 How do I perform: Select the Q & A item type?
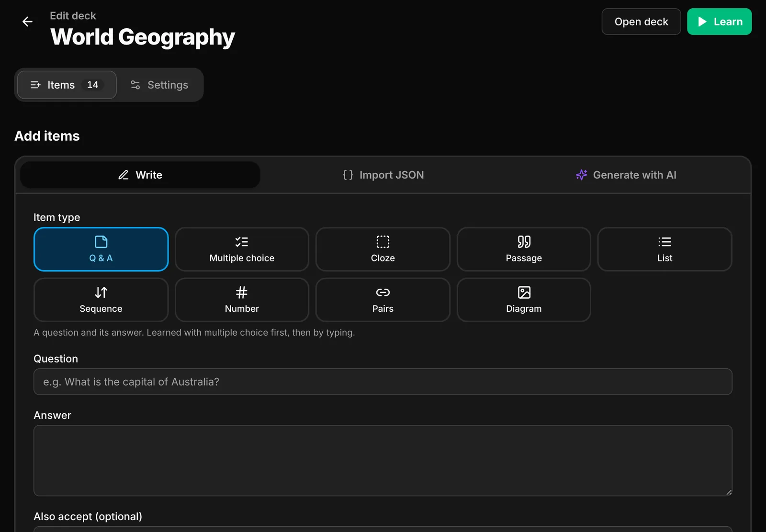point(101,249)
